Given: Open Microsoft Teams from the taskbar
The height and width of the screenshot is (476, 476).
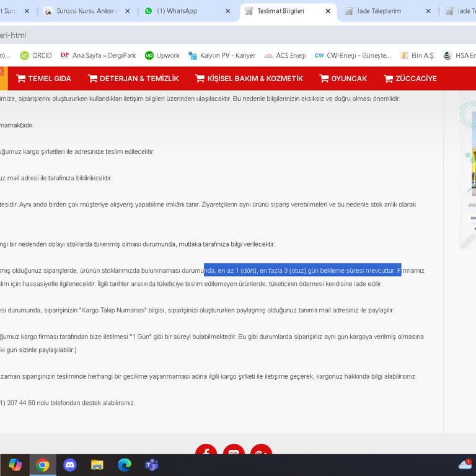Looking at the screenshot, I should tap(152, 465).
